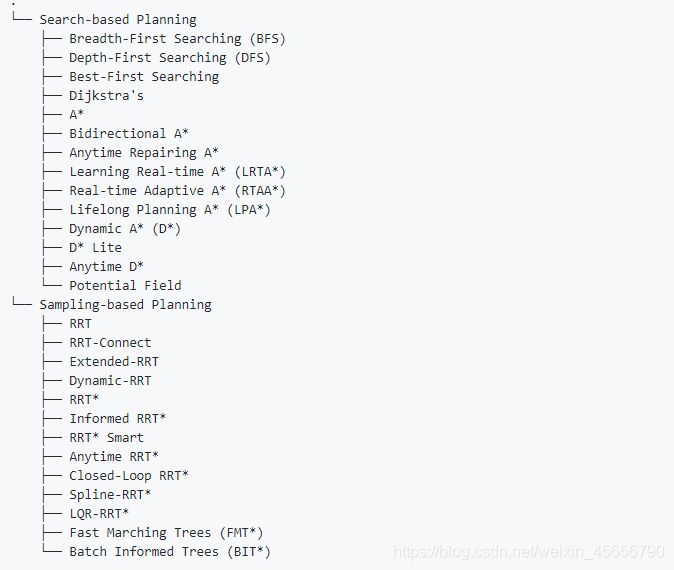Screen dimensions: 674x570
Task: Click Learning Real-time A* (LRTA*)
Action: pyautogui.click(x=177, y=172)
